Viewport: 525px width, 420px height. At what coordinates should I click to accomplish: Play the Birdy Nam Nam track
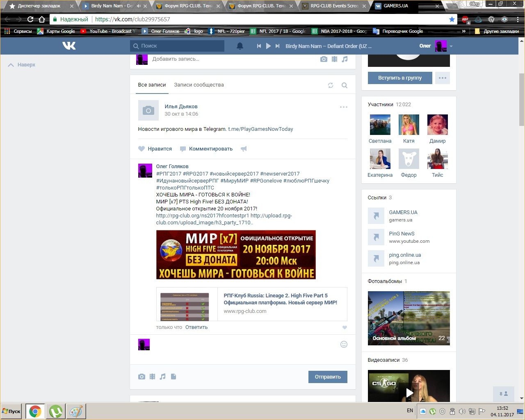coord(268,46)
